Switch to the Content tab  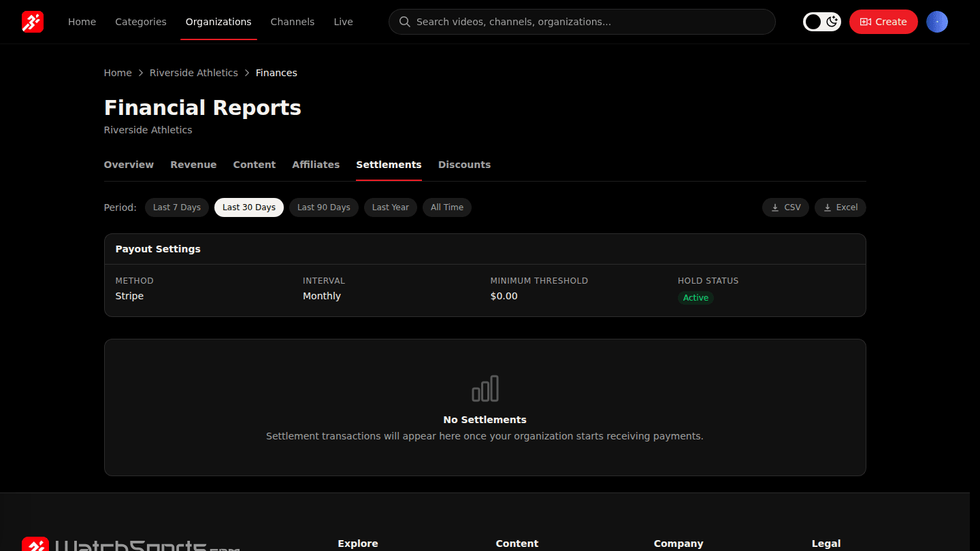pyautogui.click(x=255, y=165)
